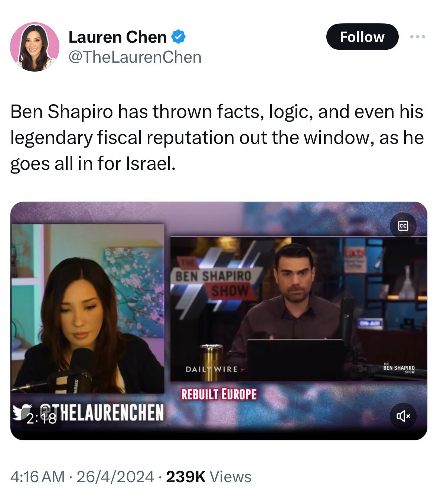Click the woman's webcam panel in the video
The image size is (434, 504).
coord(87,309)
